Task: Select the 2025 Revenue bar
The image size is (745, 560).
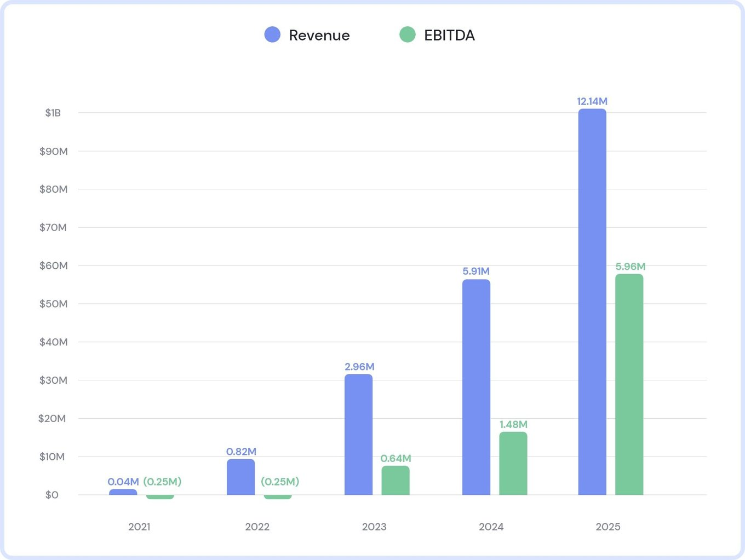Action: [x=592, y=302]
